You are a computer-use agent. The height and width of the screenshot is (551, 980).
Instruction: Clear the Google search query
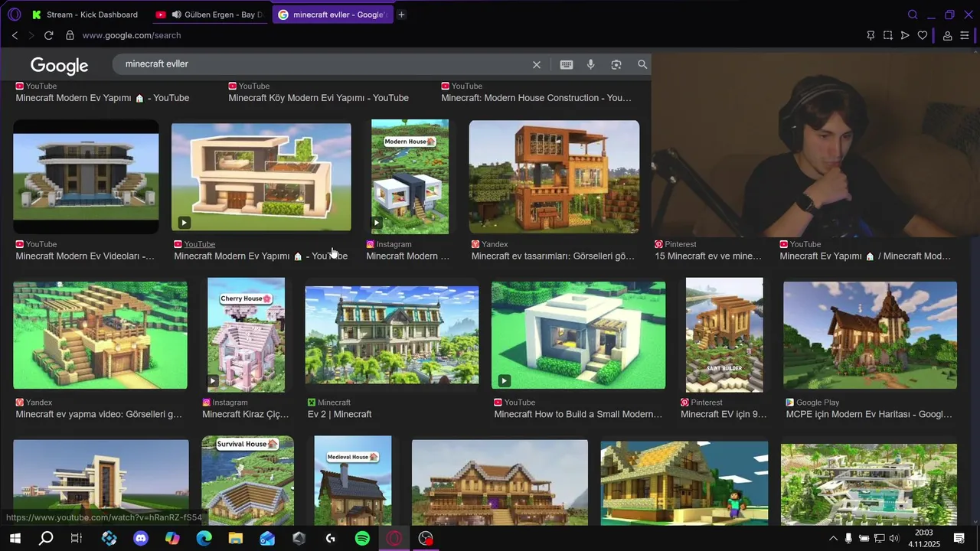click(537, 65)
